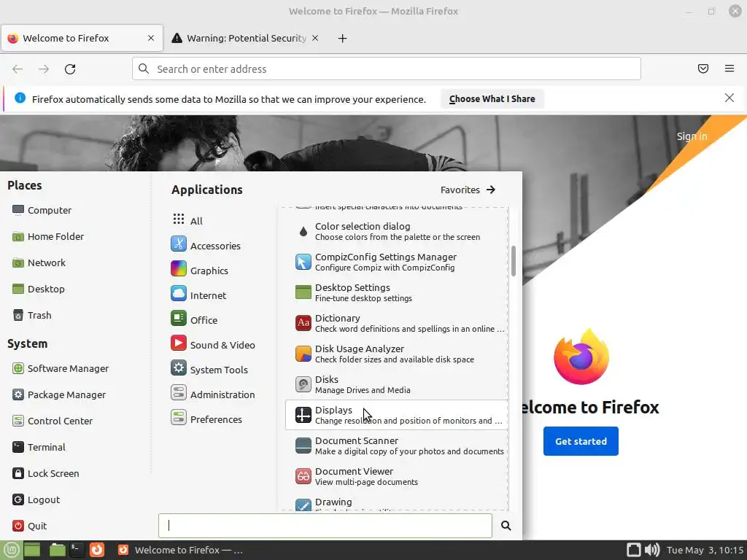Launch Dictionary application

coord(396,323)
